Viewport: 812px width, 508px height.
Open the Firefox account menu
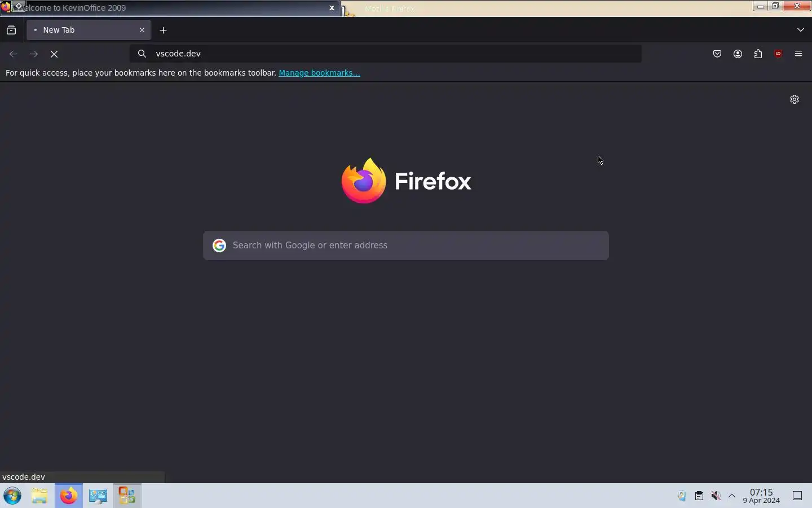(738, 54)
